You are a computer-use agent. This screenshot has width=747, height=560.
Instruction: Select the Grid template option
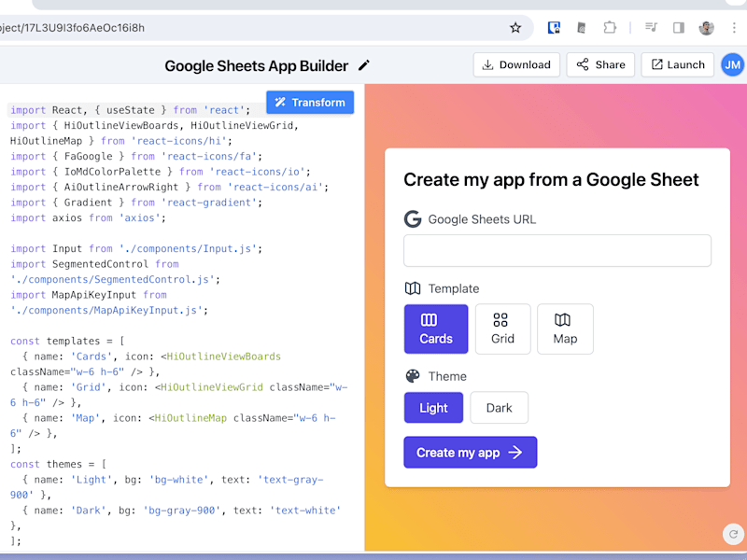coord(502,329)
